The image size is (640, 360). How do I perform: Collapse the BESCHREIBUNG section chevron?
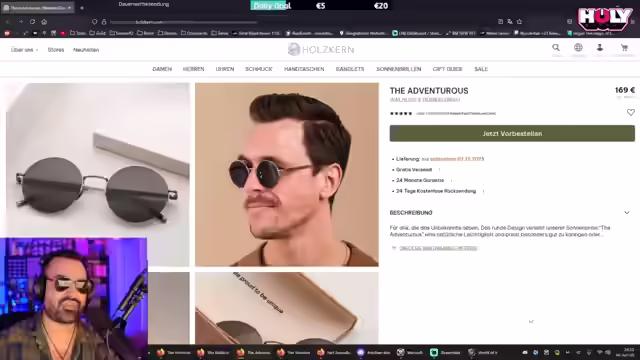(627, 213)
